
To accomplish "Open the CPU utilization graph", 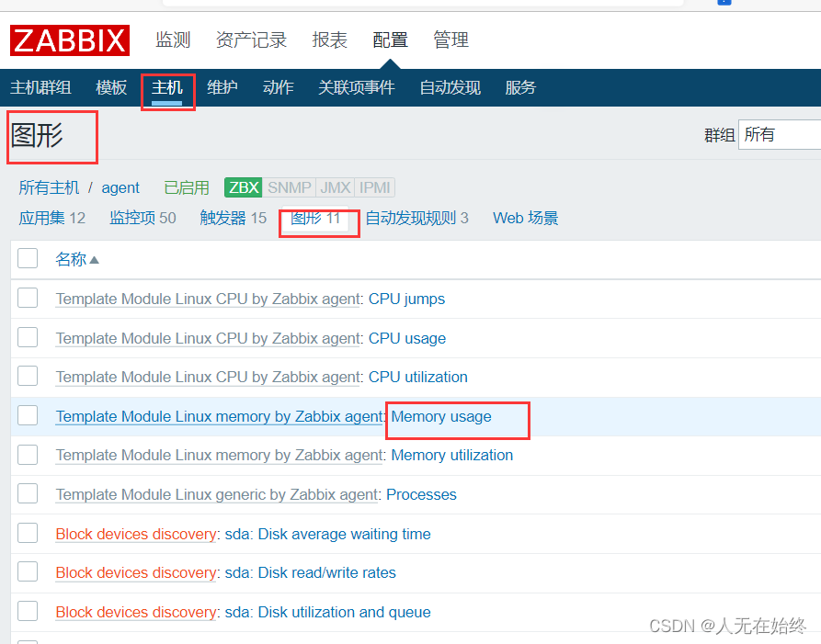I will [x=417, y=377].
